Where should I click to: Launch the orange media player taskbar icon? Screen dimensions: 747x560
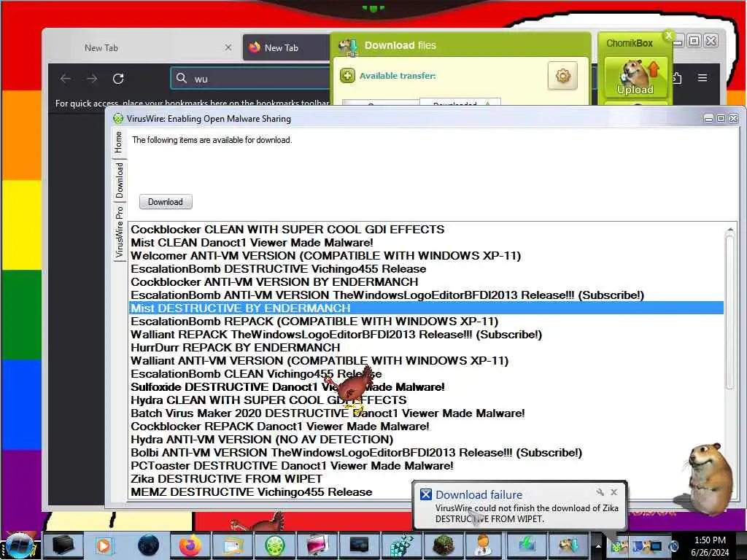click(x=104, y=545)
